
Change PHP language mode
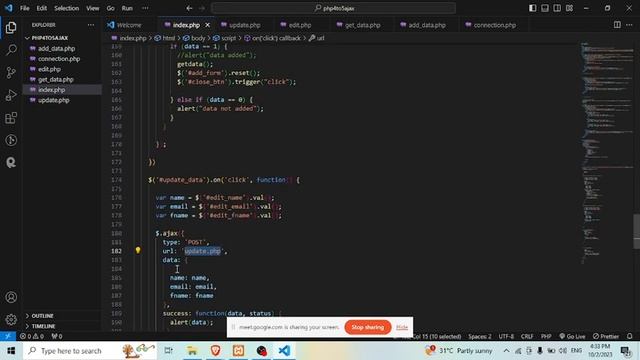tap(546, 336)
